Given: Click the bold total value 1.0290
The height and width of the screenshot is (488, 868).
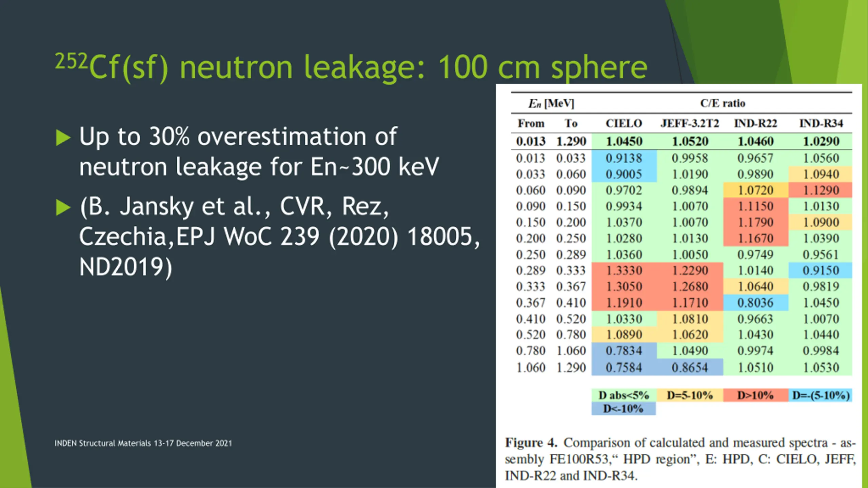Looking at the screenshot, I should click(821, 141).
